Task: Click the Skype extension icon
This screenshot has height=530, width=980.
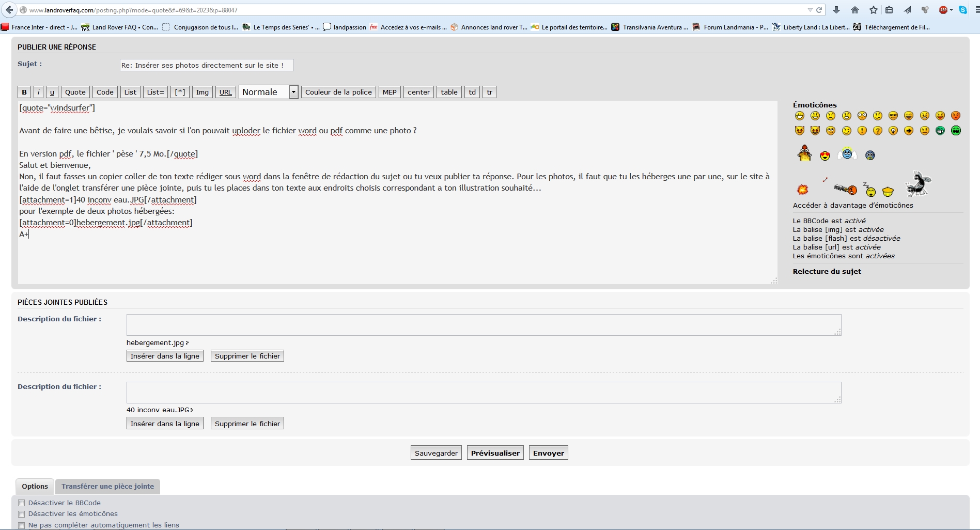Action: 963,10
